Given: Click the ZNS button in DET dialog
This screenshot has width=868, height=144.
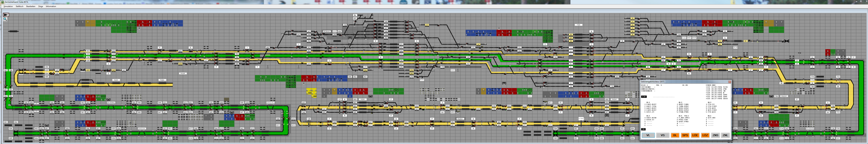Looking at the screenshot, I should [715, 135].
